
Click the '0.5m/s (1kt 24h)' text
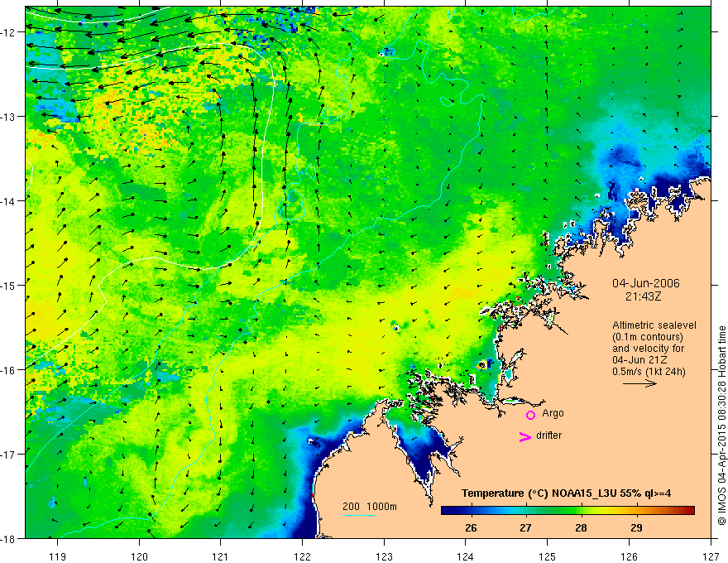(649, 372)
